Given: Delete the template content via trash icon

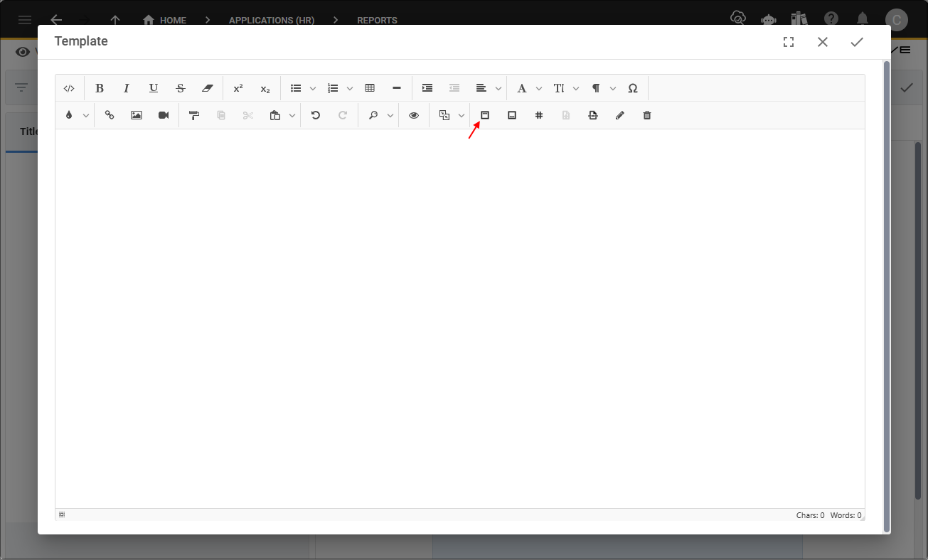Looking at the screenshot, I should pos(646,115).
